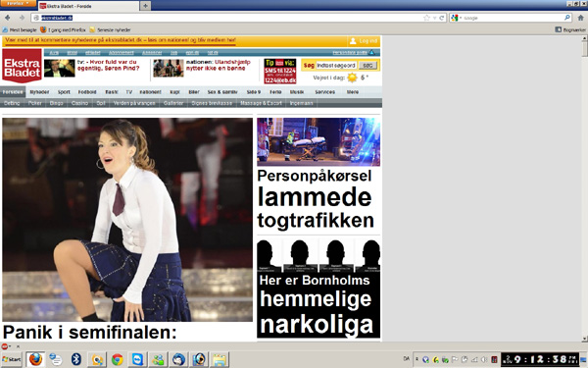588x368 pixels.
Task: Open the Seneste nyheder feed bookmark
Action: 110,29
